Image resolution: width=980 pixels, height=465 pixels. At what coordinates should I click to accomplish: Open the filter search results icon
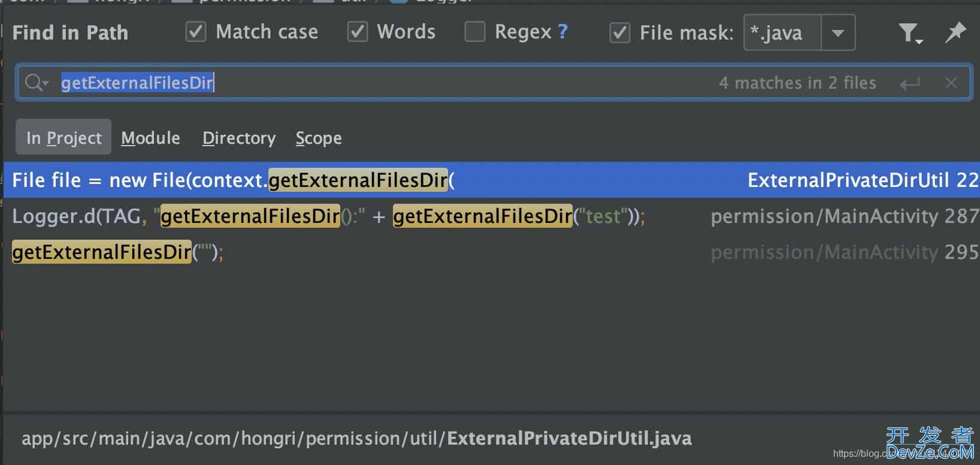pos(911,33)
